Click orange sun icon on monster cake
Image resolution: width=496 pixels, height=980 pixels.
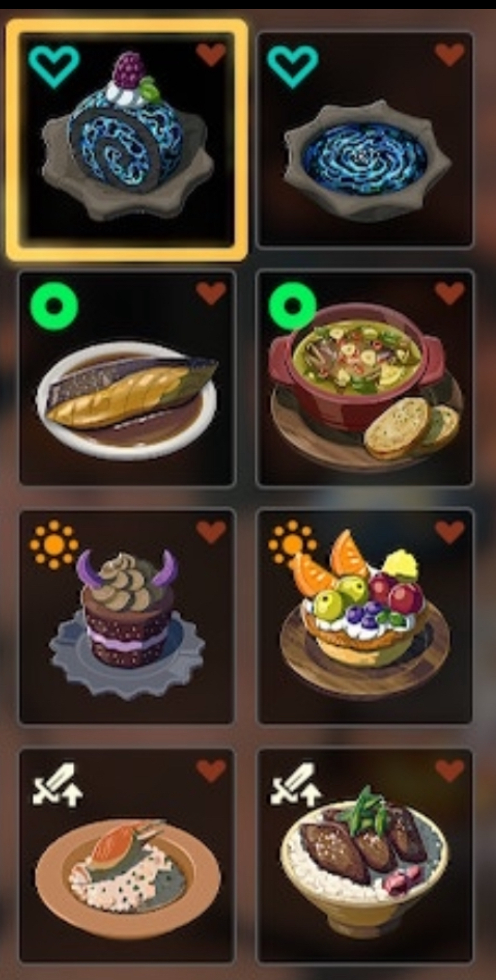tap(54, 544)
